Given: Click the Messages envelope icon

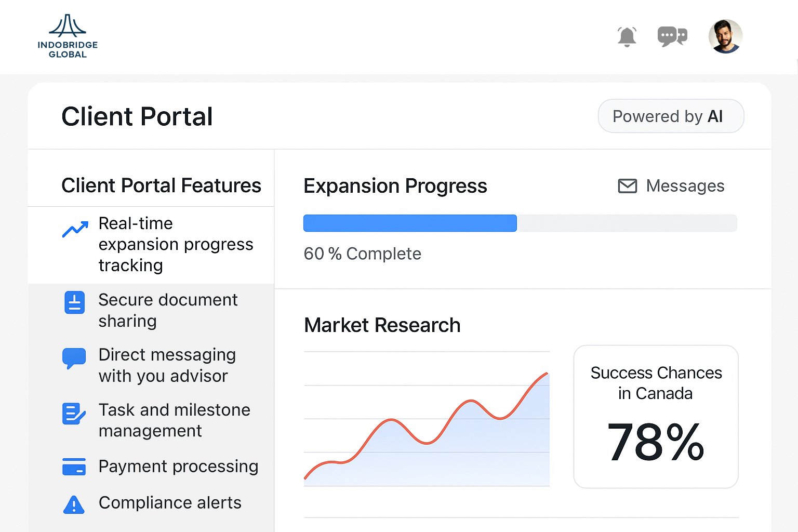Looking at the screenshot, I should tap(628, 186).
